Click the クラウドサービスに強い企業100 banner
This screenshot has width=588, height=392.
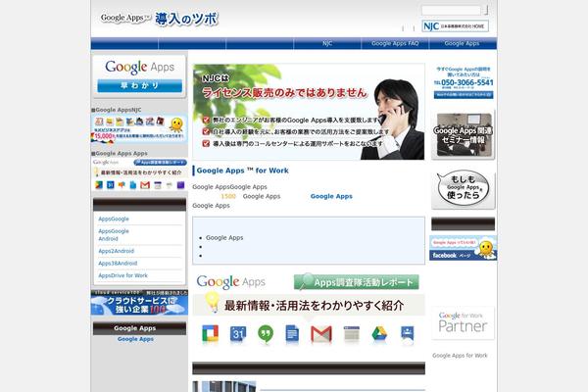[x=139, y=303]
